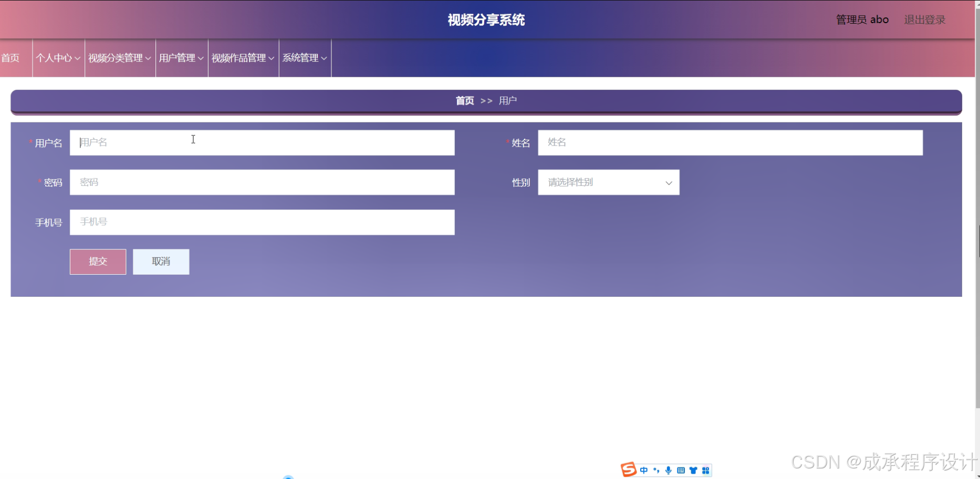Click the Sogou input method logo
Viewport: 980px width, 479px height.
(628, 470)
